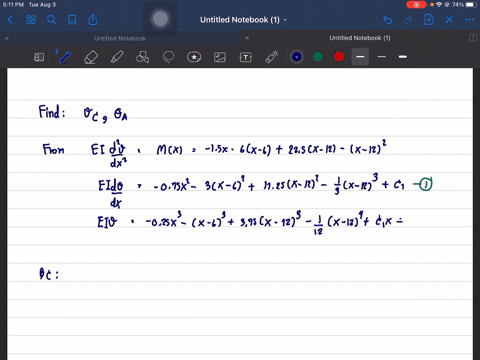Toggle read-only page mode icon
The image size is (480, 360).
click(x=39, y=57)
